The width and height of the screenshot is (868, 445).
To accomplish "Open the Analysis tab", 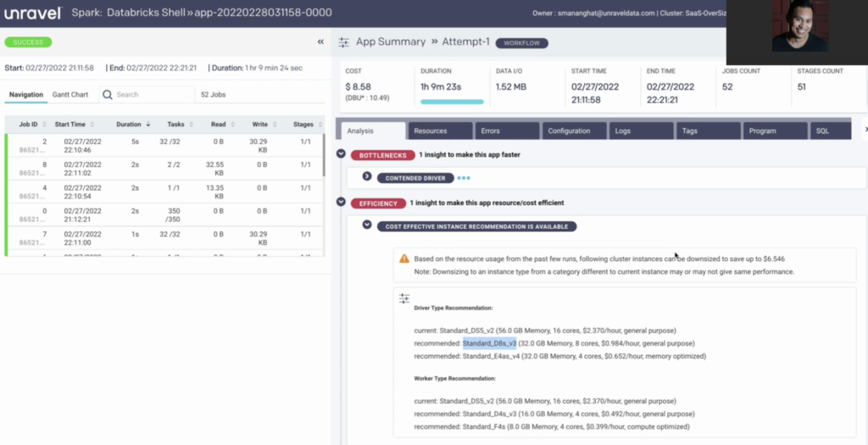I will pos(374,131).
